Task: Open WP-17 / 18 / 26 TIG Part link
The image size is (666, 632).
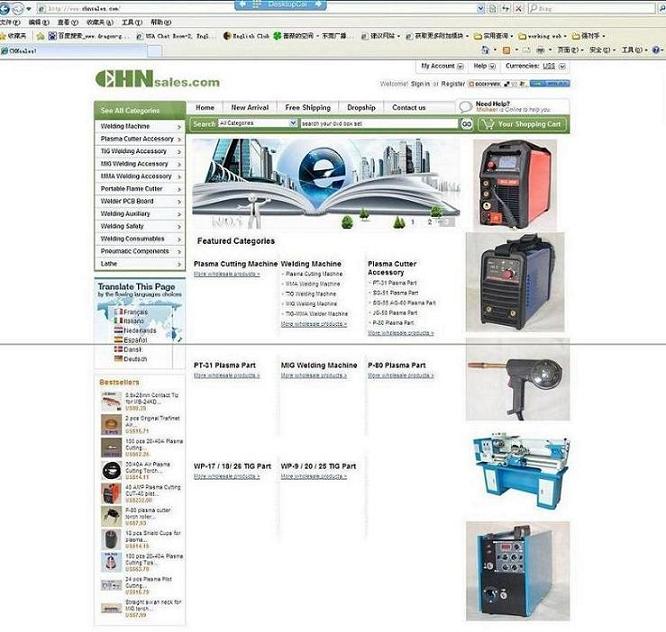Action: [232, 466]
